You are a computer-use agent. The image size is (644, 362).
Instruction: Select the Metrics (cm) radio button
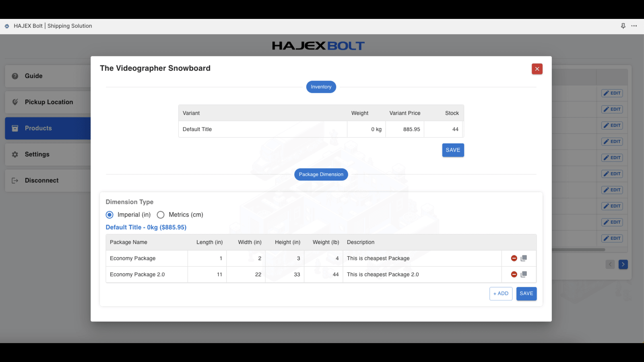click(x=161, y=215)
